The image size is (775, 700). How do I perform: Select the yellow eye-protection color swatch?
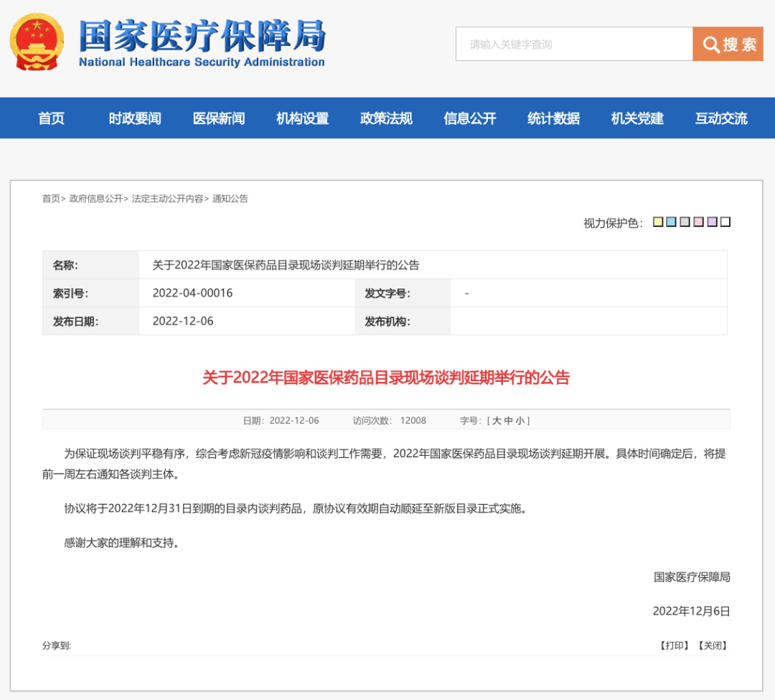click(x=658, y=222)
